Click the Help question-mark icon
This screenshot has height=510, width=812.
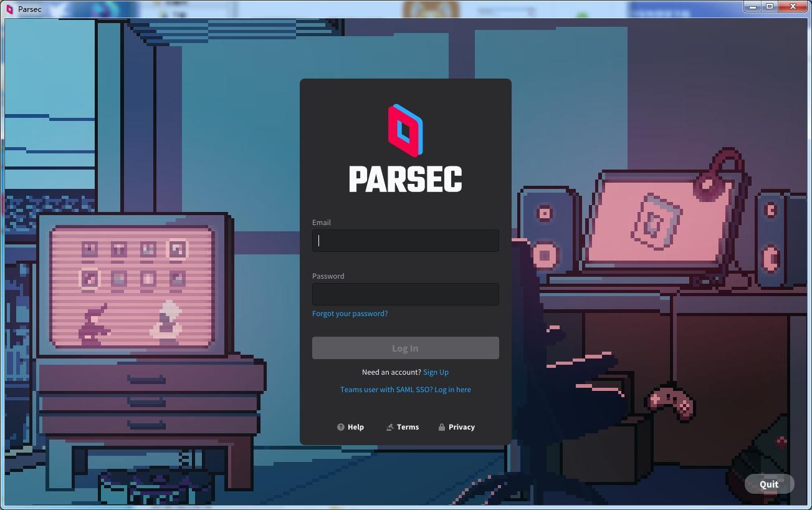click(340, 427)
